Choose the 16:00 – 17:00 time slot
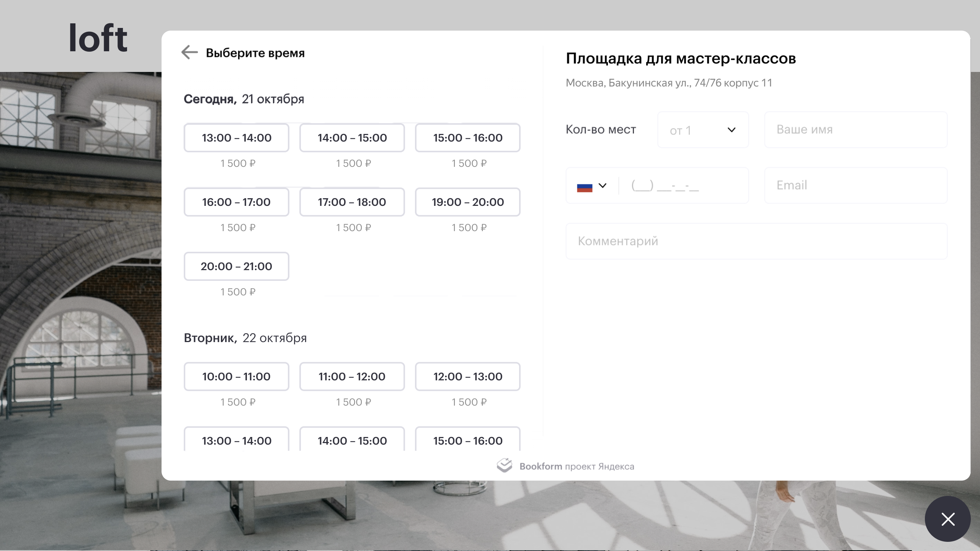Image resolution: width=980 pixels, height=551 pixels. pyautogui.click(x=237, y=202)
